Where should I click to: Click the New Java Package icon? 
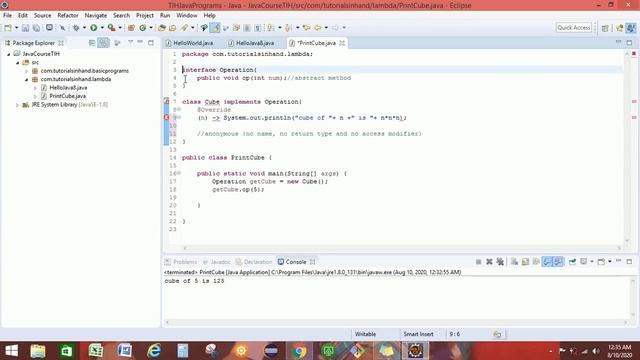131,28
